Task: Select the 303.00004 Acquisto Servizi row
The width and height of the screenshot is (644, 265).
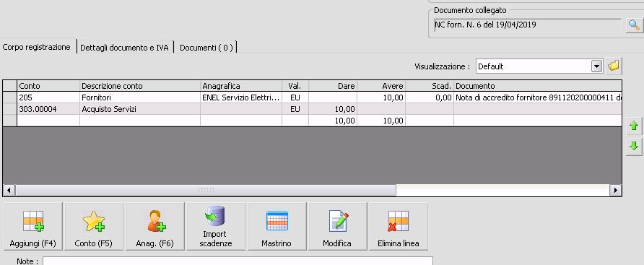Action: (312, 109)
